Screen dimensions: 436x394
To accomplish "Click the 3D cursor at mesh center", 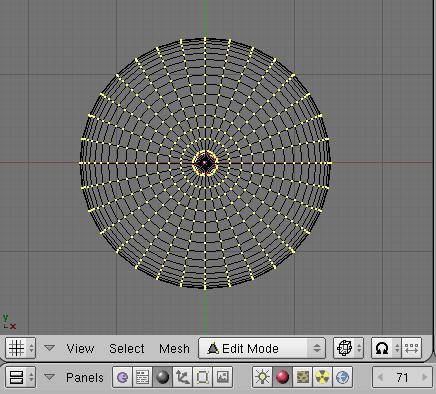I will coord(205,163).
